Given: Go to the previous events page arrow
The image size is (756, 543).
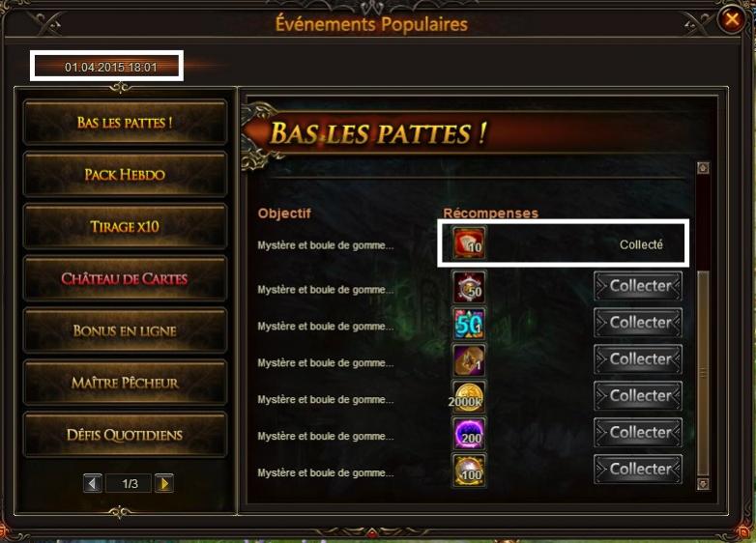Looking at the screenshot, I should 93,483.
